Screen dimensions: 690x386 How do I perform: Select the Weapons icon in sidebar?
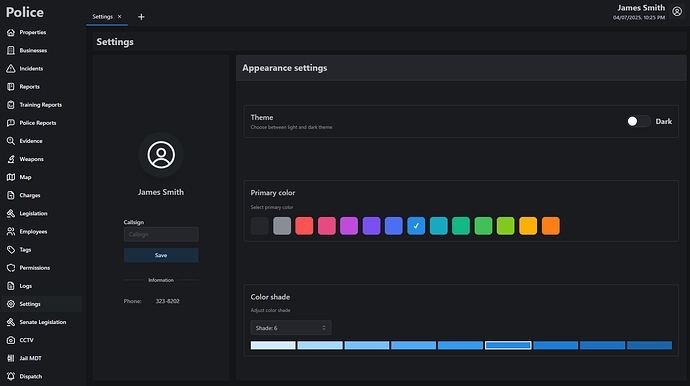click(11, 159)
